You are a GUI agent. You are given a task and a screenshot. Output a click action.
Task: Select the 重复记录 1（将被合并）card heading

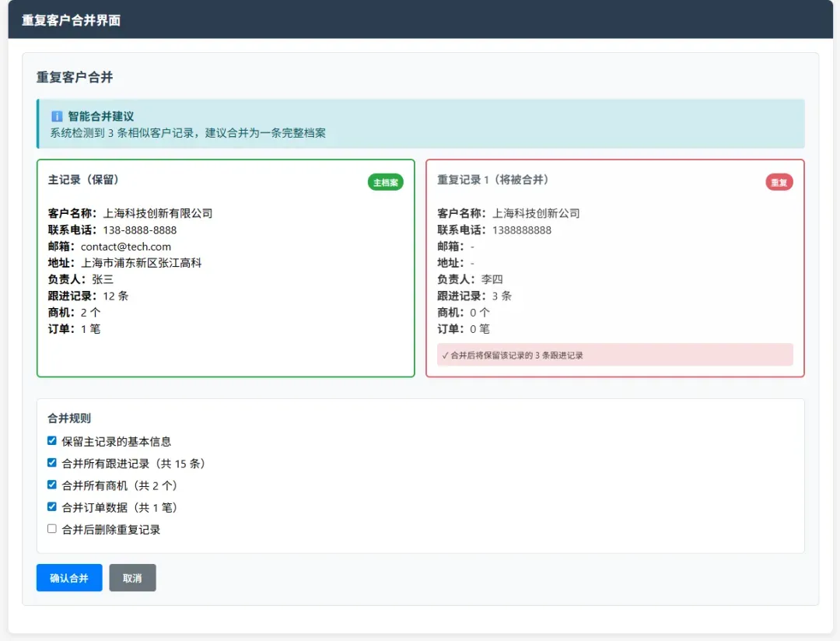pos(493,180)
